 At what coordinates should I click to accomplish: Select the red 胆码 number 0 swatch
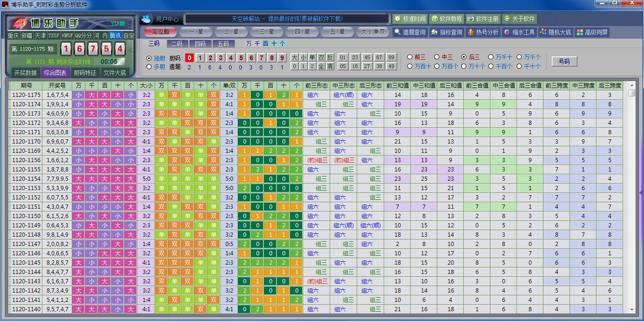click(190, 58)
